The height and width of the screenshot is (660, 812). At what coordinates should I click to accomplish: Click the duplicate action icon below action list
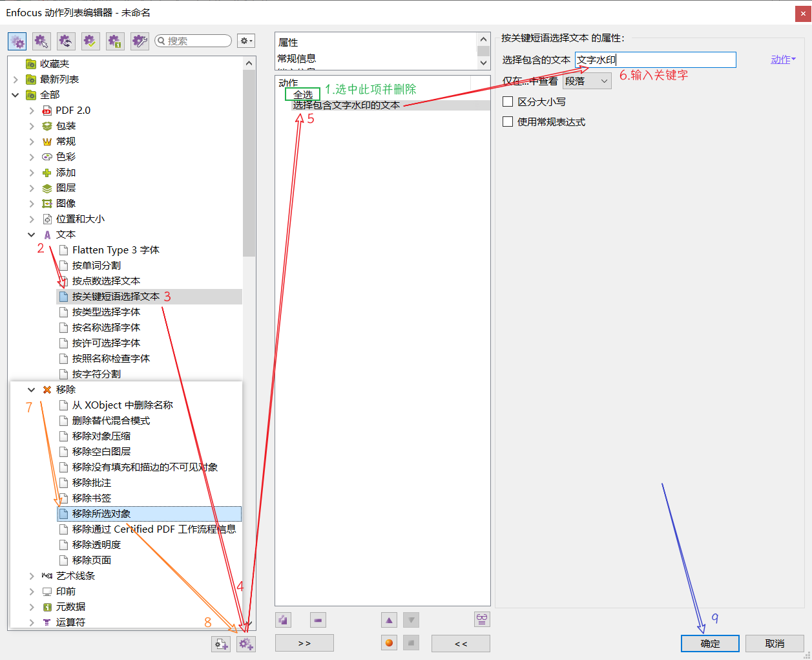click(x=283, y=620)
